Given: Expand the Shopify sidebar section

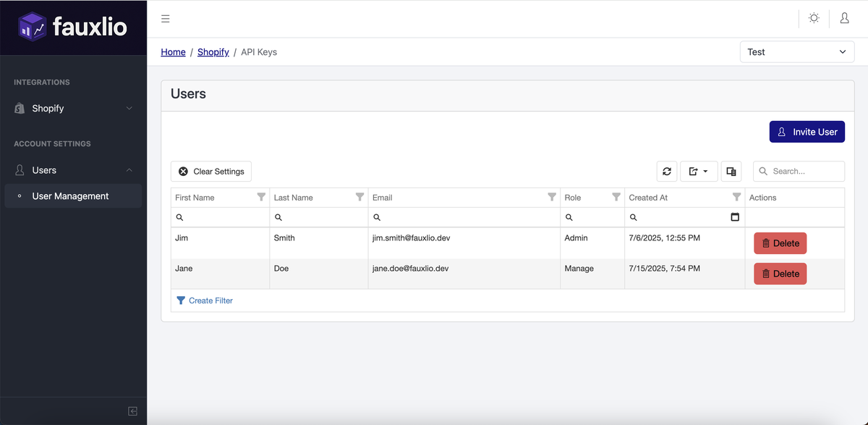Looking at the screenshot, I should click(x=73, y=109).
